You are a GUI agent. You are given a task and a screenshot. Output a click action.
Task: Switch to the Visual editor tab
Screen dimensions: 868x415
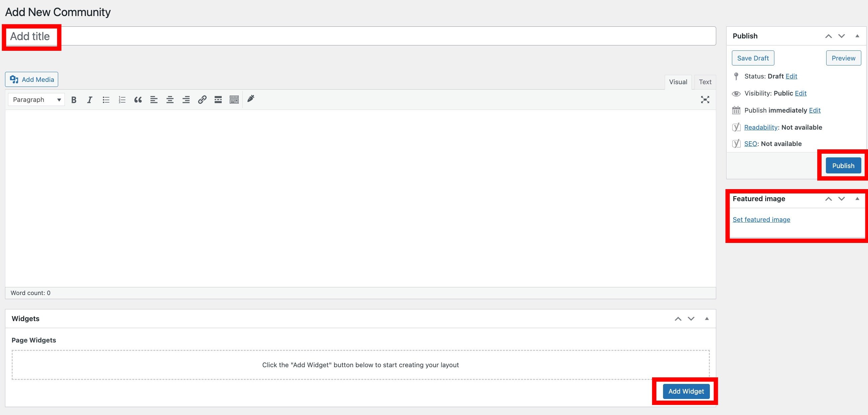tap(678, 82)
